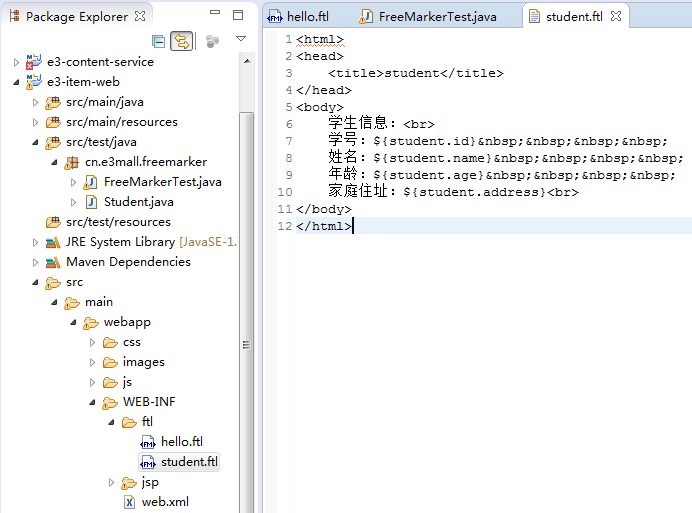Expand the js folder

tap(92, 382)
